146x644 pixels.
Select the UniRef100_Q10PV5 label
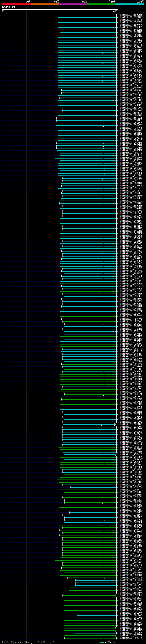(131, 201)
